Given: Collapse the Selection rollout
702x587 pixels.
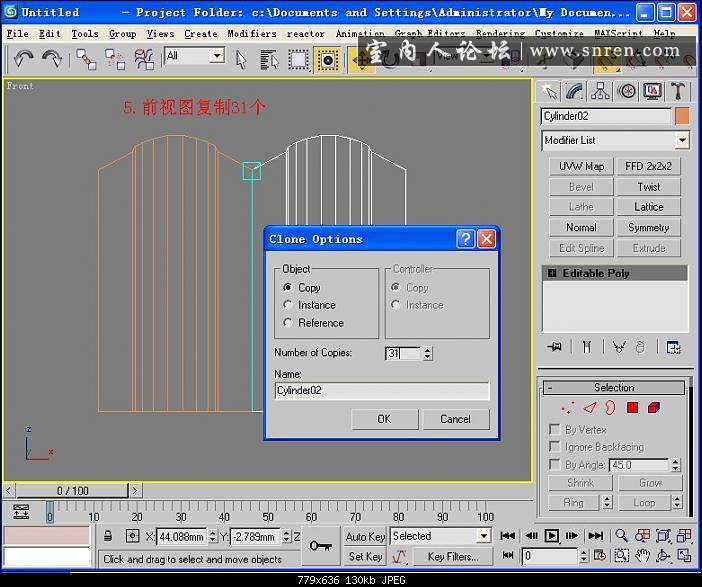Looking at the screenshot, I should (614, 388).
